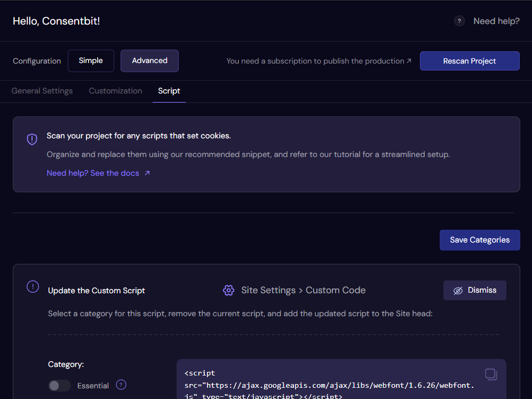This screenshot has height=399, width=532.
Task: Click the crossed-eye icon in Dismiss
Action: point(458,291)
